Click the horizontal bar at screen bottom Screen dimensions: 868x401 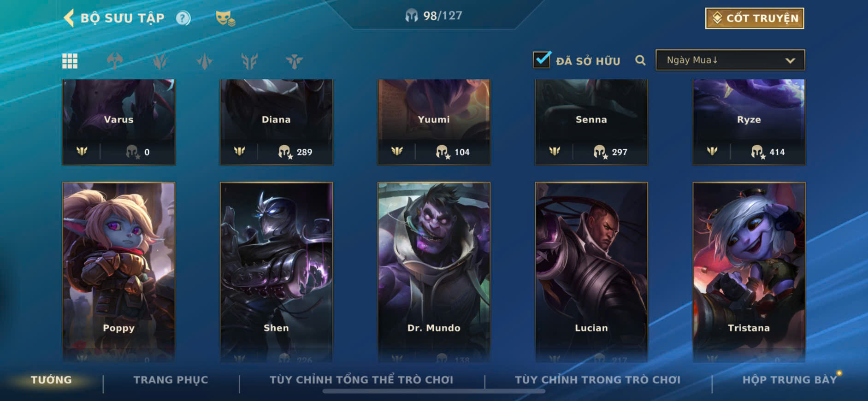coord(434,391)
